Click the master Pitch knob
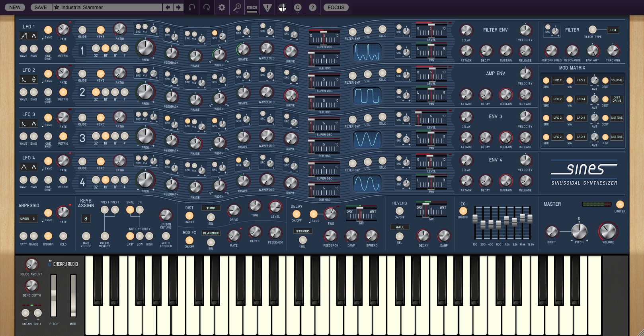This screenshot has height=336, width=644. pyautogui.click(x=579, y=231)
